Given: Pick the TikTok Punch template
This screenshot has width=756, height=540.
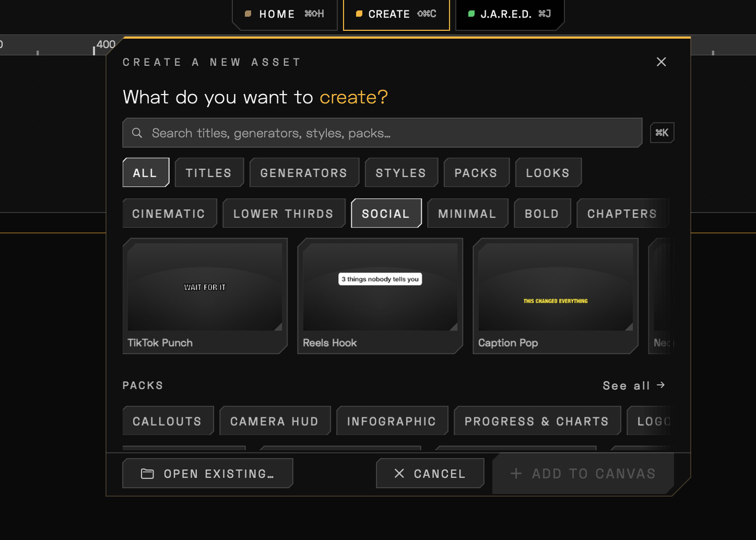Looking at the screenshot, I should pos(205,296).
